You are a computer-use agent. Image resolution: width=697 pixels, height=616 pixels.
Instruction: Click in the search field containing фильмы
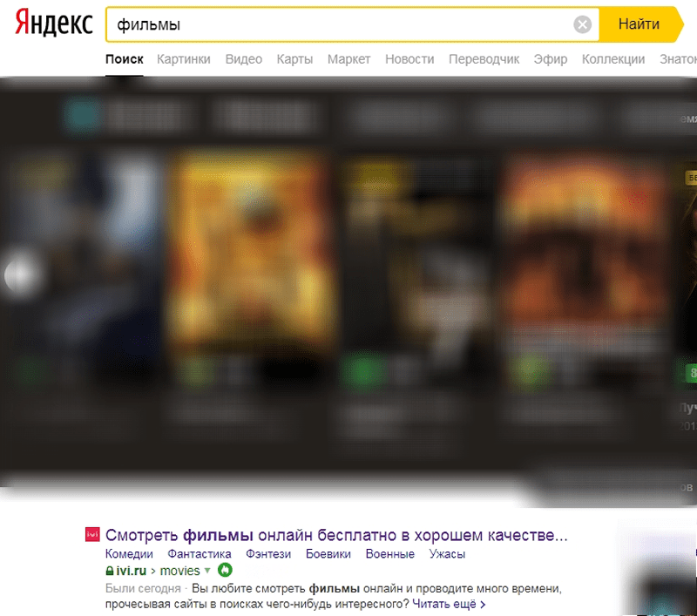[340, 24]
